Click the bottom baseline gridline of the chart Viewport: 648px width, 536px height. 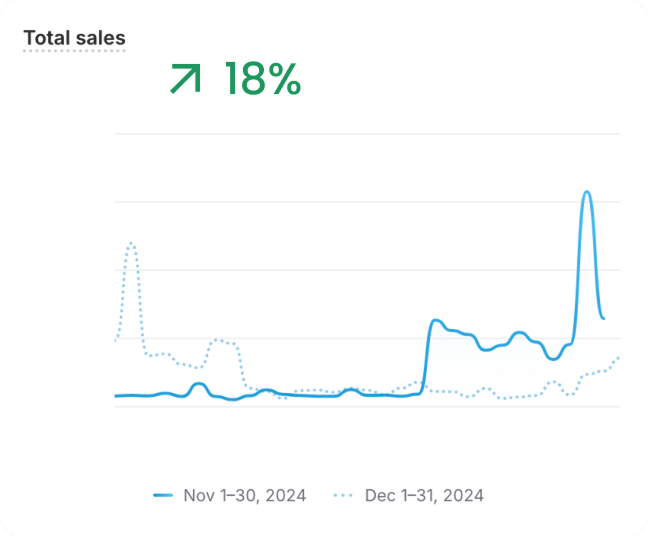coord(367,407)
